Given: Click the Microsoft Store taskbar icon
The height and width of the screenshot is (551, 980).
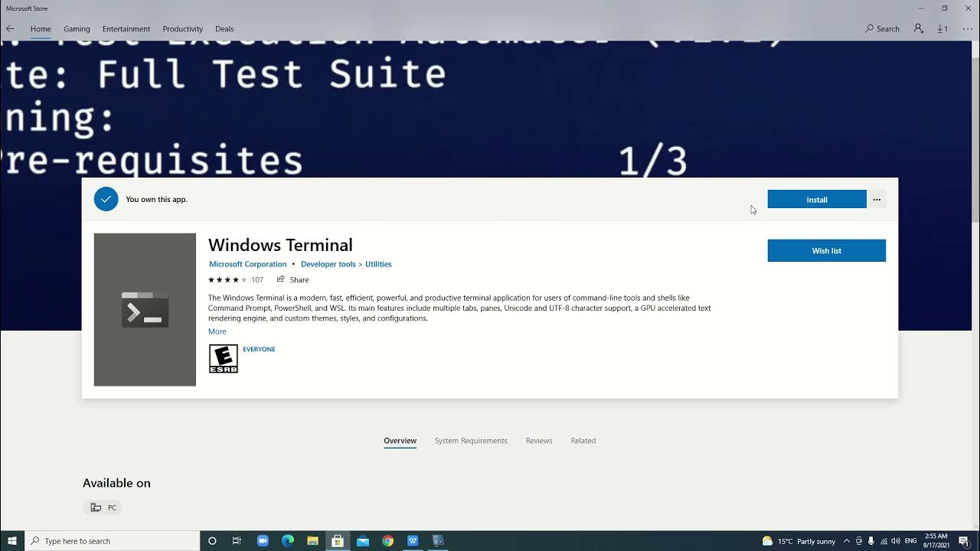Looking at the screenshot, I should click(x=338, y=541).
